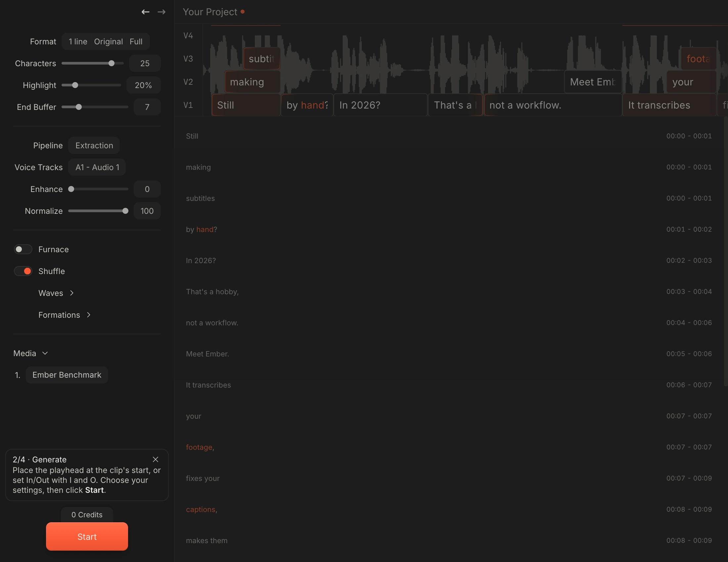Select the Full format option
Viewport: 728px width, 562px height.
pyautogui.click(x=136, y=42)
